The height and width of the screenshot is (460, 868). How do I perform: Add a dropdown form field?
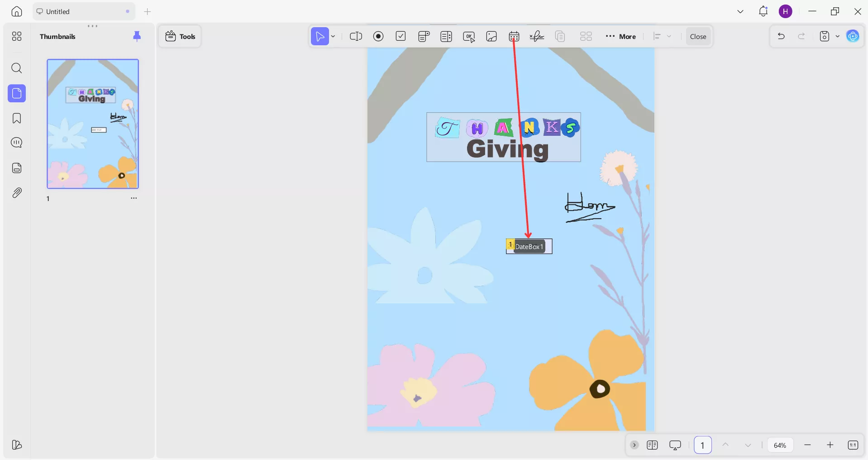coord(424,36)
